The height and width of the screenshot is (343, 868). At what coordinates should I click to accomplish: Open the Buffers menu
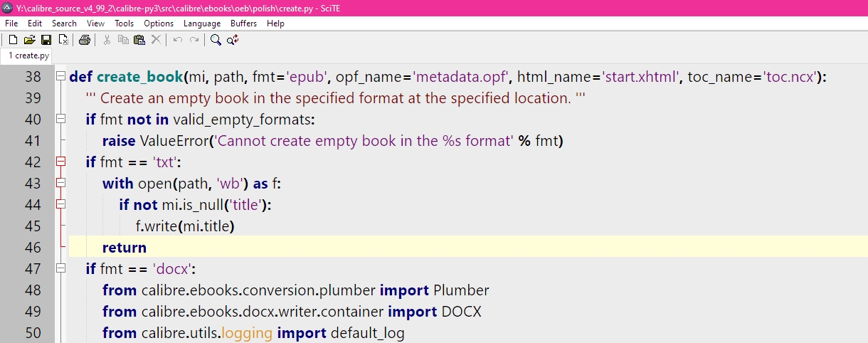pyautogui.click(x=244, y=23)
